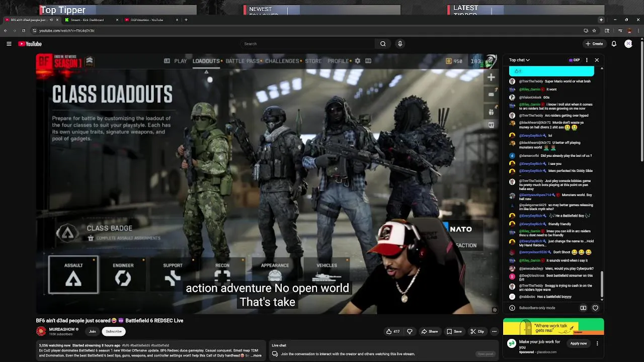Click the Open panel button in Live chat

486,354
